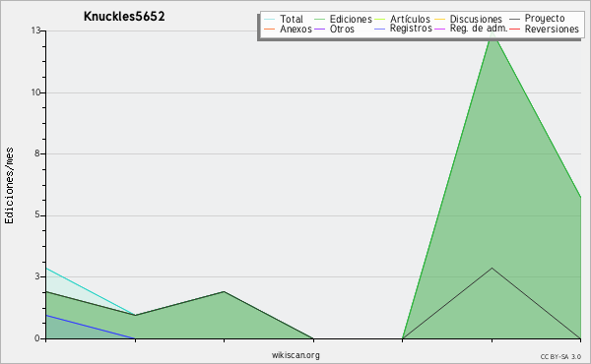Click the 10 y-axis value

[35, 92]
